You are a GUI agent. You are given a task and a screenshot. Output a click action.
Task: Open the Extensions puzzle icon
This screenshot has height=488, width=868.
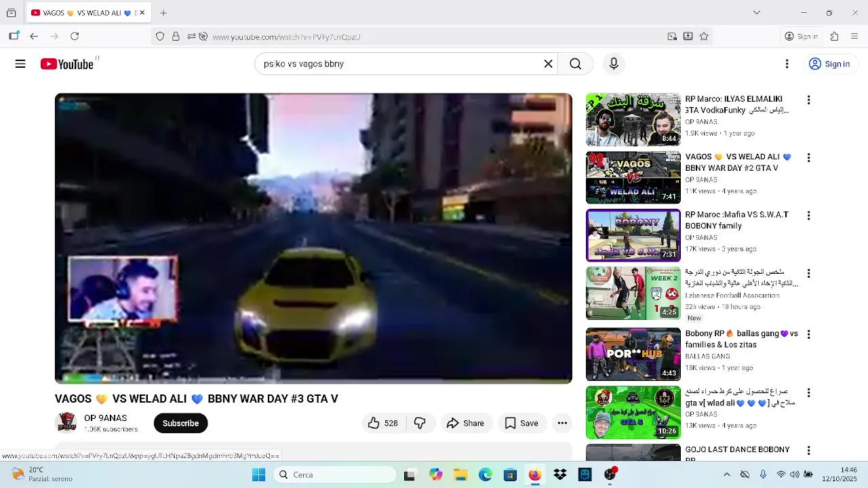835,37
